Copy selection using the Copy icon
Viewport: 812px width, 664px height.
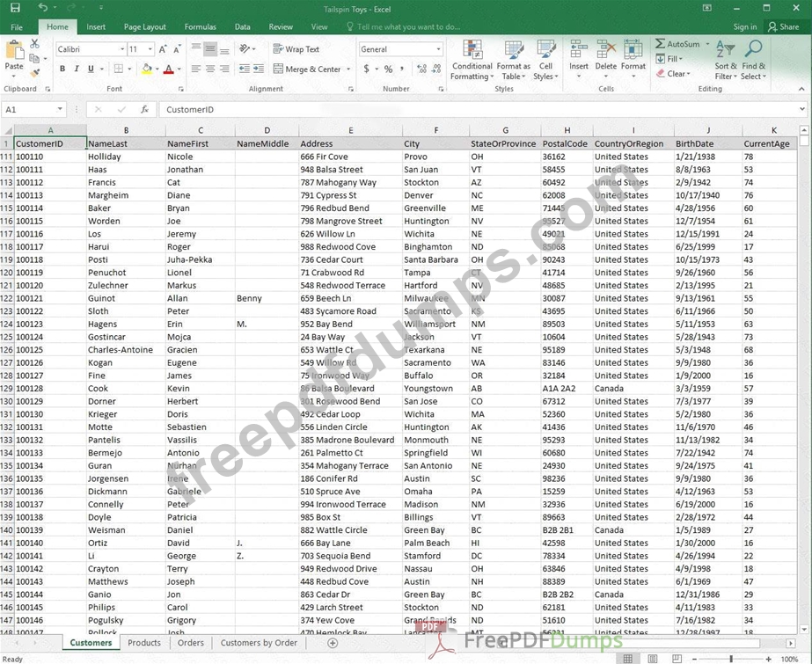pyautogui.click(x=34, y=58)
